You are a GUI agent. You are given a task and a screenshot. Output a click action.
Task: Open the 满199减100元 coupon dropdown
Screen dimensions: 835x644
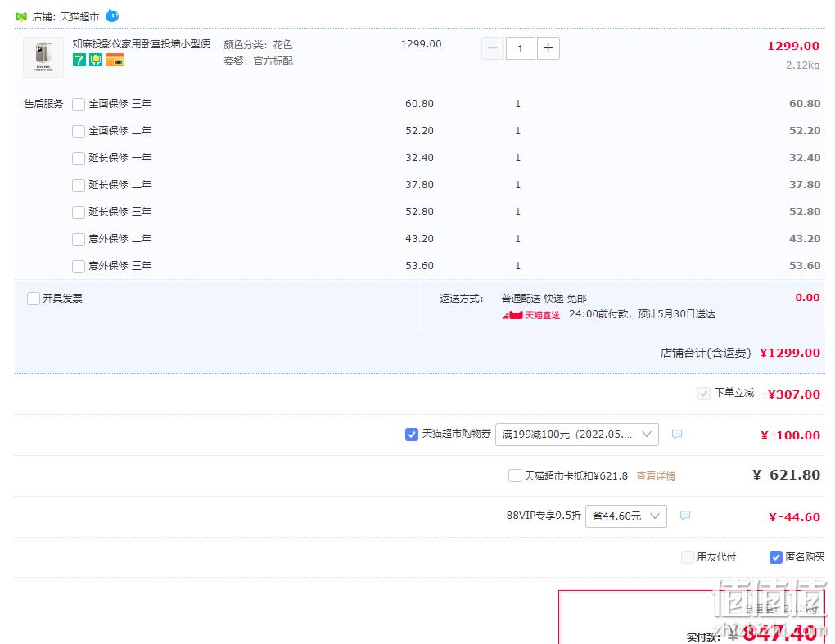pyautogui.click(x=577, y=435)
